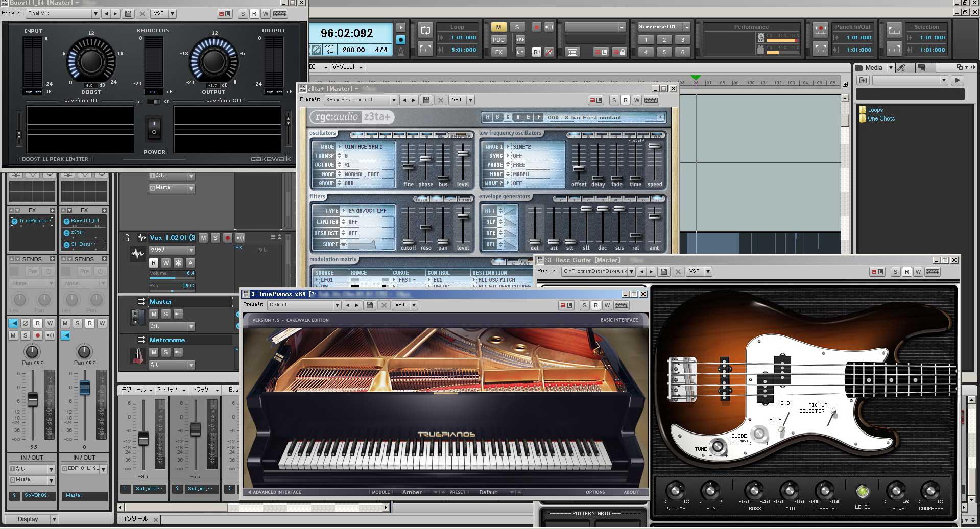Viewport: 980px width, 529px height.
Task: Open the z3ta+ presets dropdown
Action: pos(393,100)
